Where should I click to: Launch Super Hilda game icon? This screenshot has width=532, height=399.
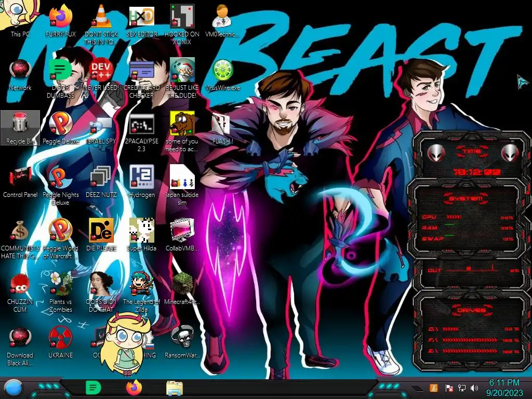(x=141, y=235)
